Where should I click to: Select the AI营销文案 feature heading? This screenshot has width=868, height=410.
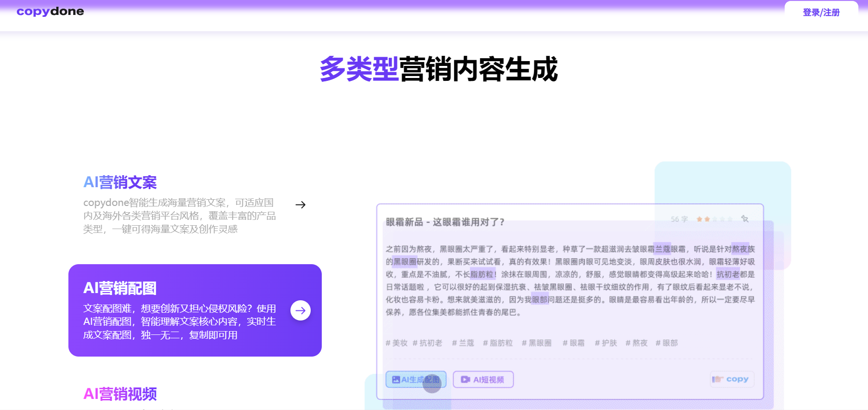pos(120,182)
